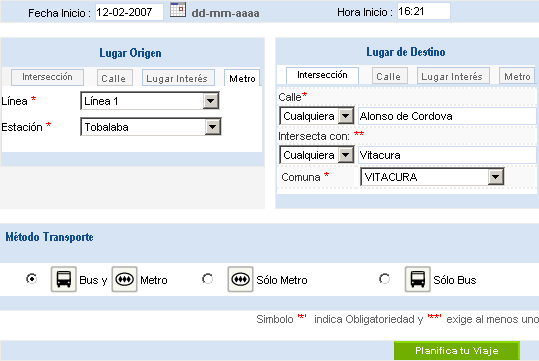Switch to origin Intersección tab
539x361 pixels.
pos(47,77)
